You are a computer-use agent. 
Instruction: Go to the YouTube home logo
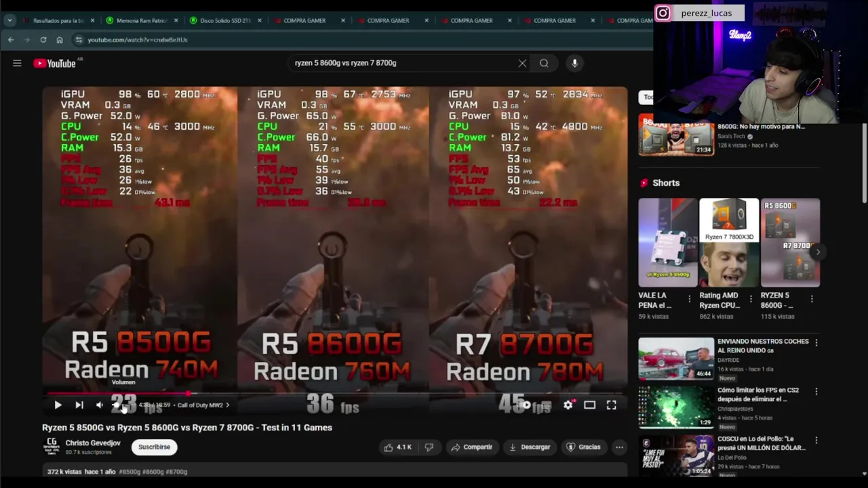(x=55, y=63)
